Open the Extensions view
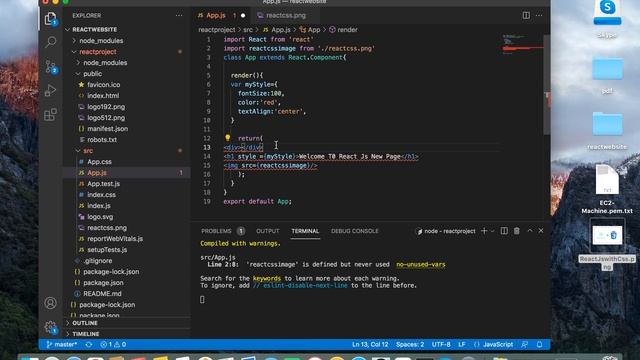 pos(51,115)
